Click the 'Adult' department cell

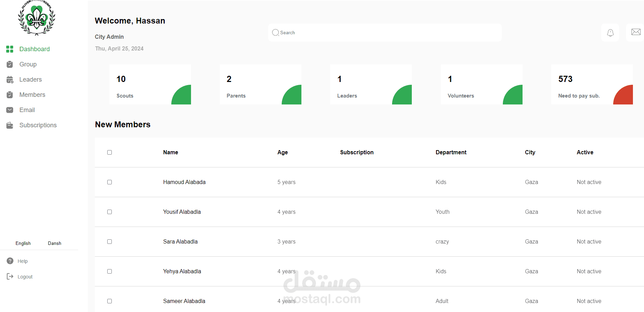[442, 301]
